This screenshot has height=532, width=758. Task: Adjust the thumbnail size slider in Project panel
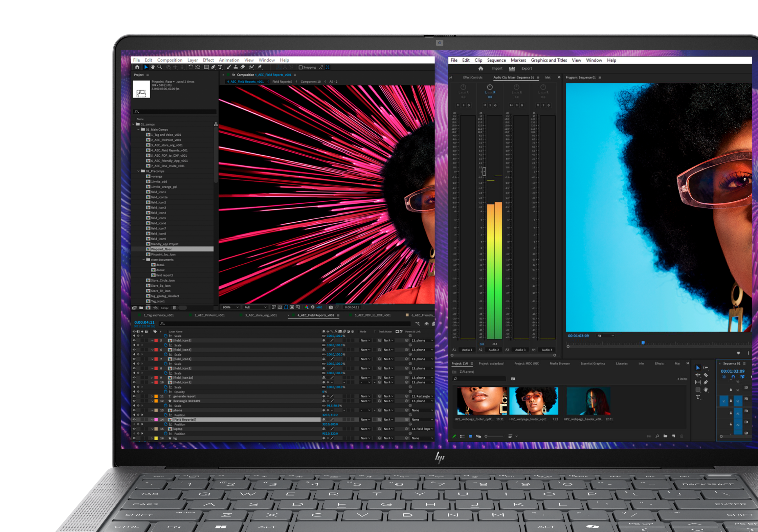click(x=486, y=436)
